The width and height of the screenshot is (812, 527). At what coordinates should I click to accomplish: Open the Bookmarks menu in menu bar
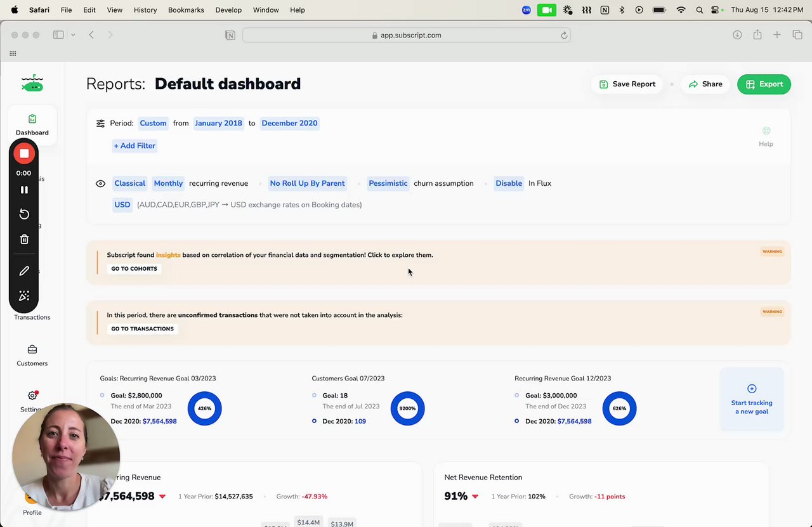coord(186,10)
